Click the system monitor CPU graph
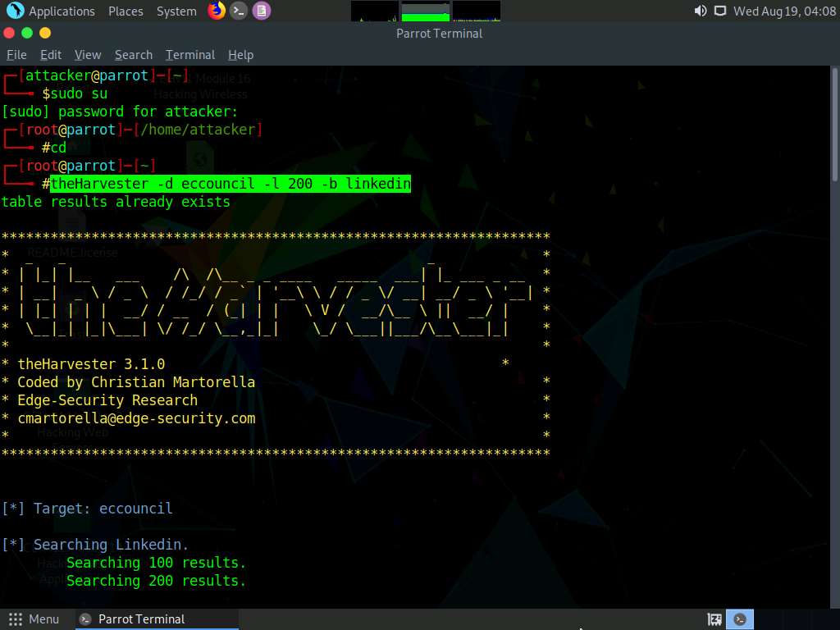Viewport: 840px width, 630px height. (x=374, y=11)
